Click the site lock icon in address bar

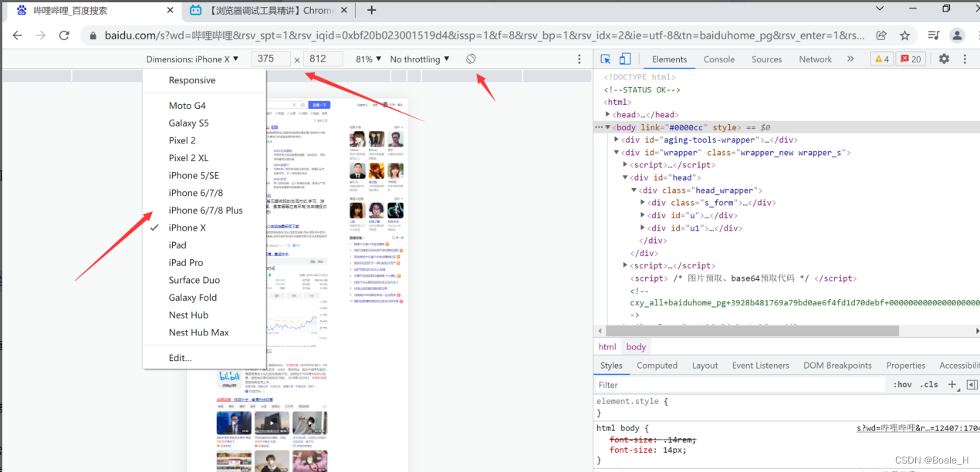click(x=93, y=35)
